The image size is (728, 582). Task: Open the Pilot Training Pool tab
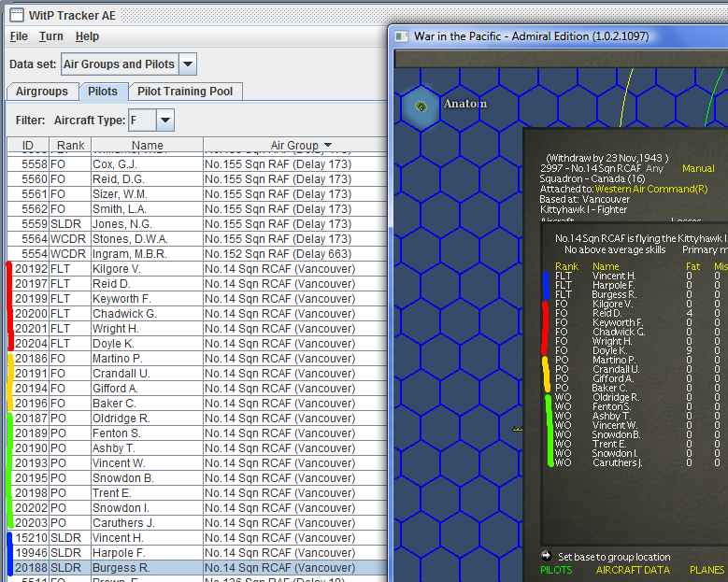(x=185, y=91)
